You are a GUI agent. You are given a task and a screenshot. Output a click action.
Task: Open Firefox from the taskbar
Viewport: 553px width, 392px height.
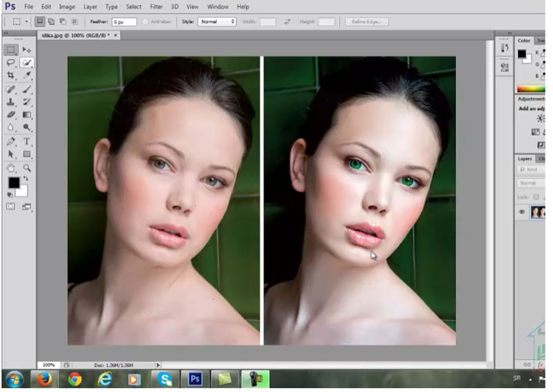pos(44,379)
